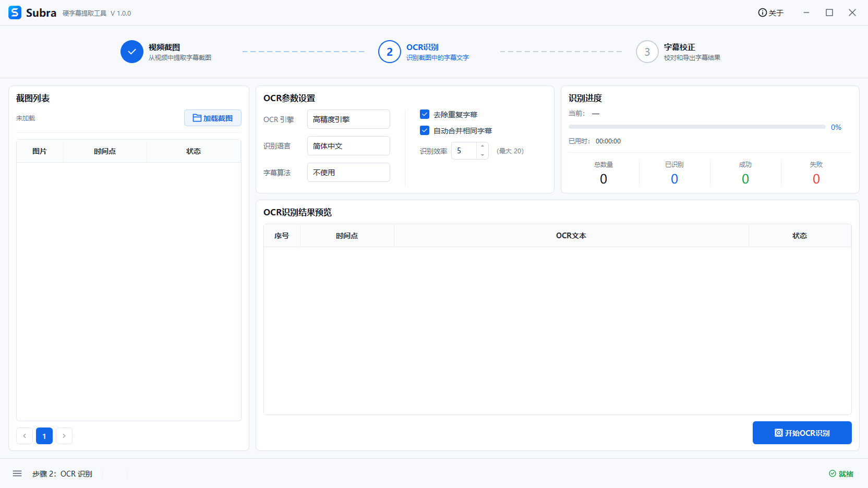Click the 状态 header in OCR results table

click(800, 236)
